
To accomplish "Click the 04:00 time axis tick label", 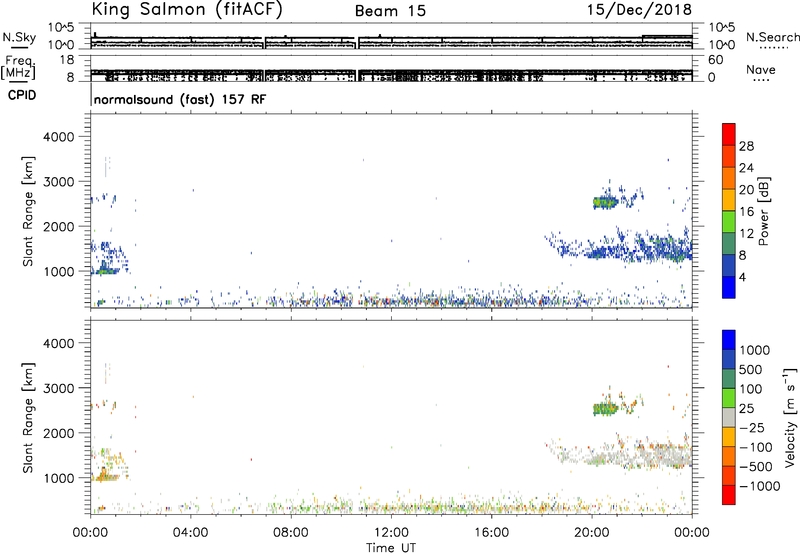I will click(x=190, y=533).
